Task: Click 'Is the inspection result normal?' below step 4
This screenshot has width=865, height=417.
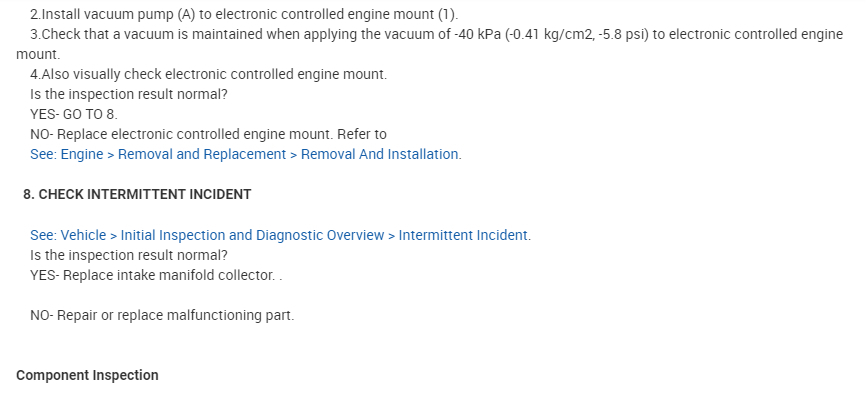Action: click(x=130, y=94)
